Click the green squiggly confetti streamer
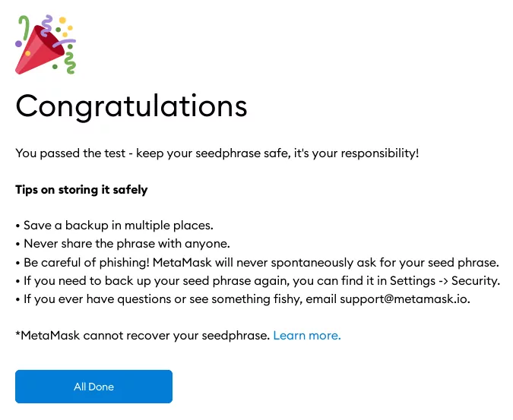Screen dimensions: 513x420 tap(70, 64)
